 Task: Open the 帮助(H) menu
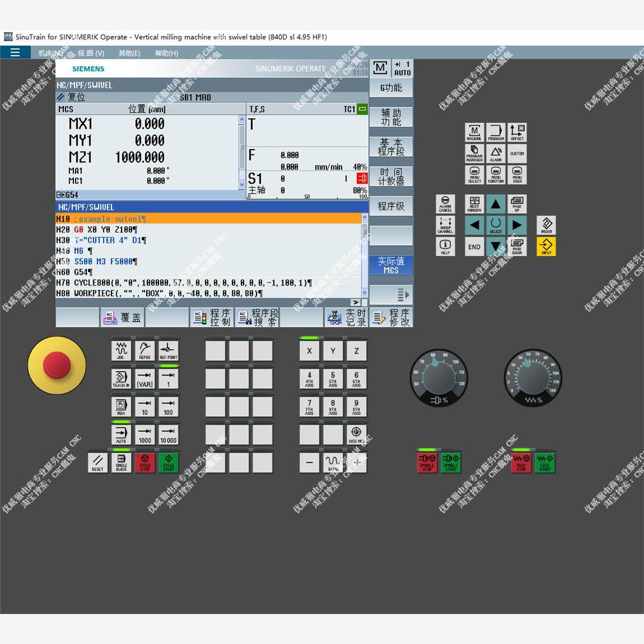point(166,53)
